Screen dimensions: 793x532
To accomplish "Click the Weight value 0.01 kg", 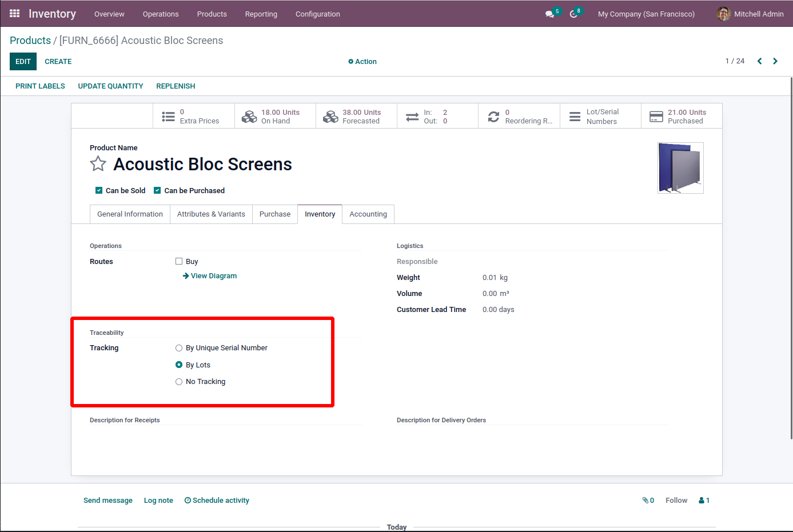I will point(495,278).
